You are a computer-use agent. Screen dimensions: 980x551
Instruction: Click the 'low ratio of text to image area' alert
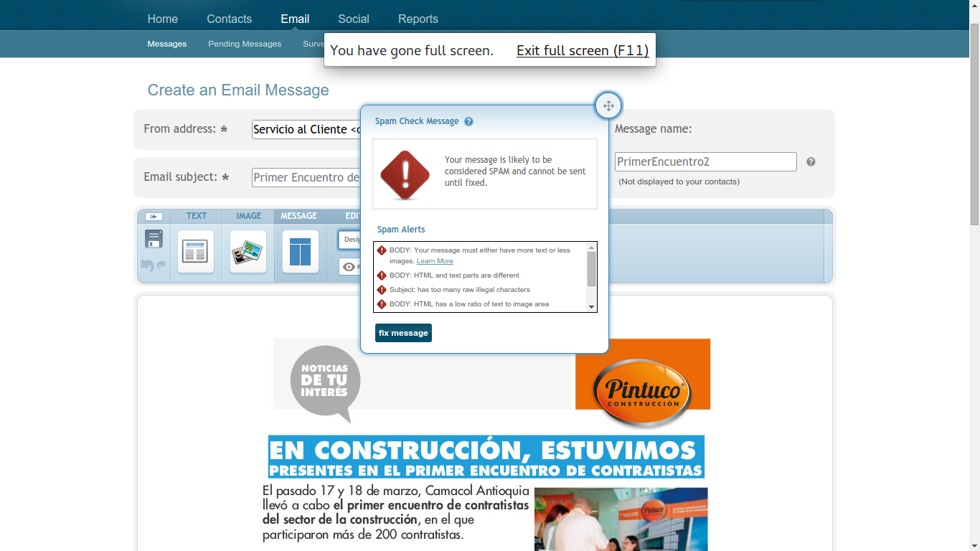[469, 304]
